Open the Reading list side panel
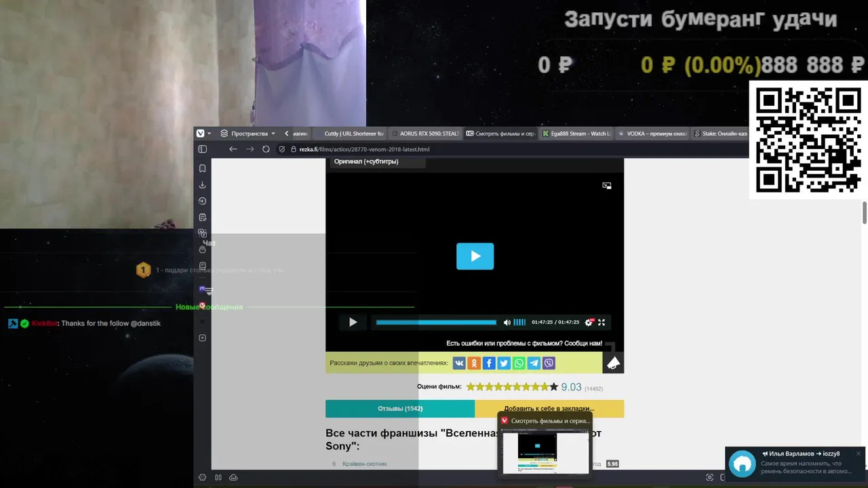Image resolution: width=868 pixels, height=488 pixels. pos(202,266)
